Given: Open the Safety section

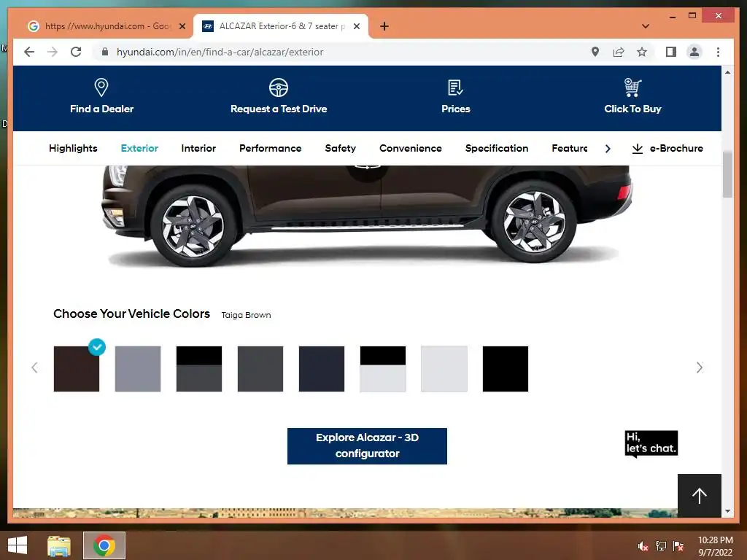Looking at the screenshot, I should (x=340, y=148).
